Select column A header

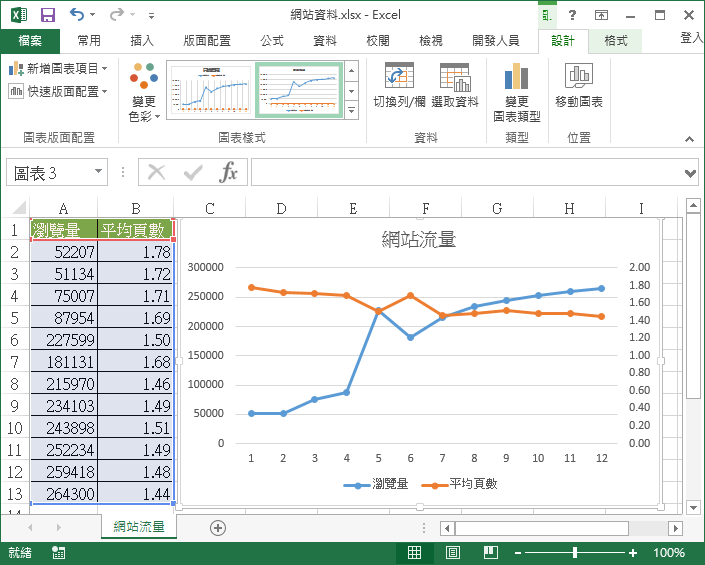point(63,208)
